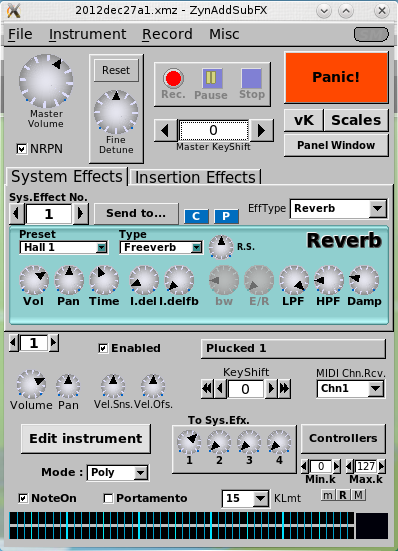Click the Plucked 1 instrument name field

point(293,349)
